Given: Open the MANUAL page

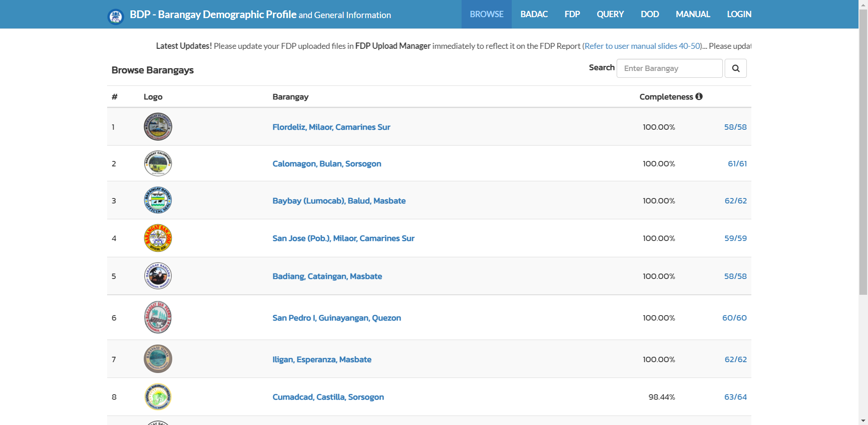Looking at the screenshot, I should click(x=693, y=14).
